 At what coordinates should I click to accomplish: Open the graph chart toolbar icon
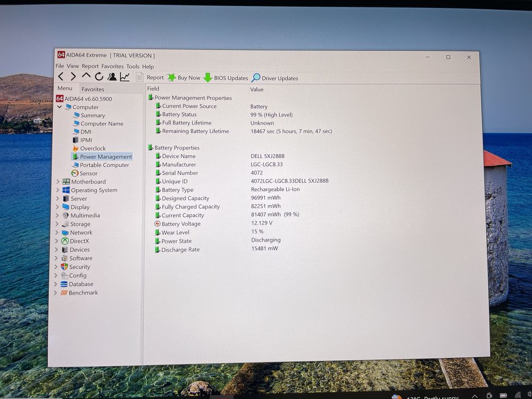pos(125,77)
